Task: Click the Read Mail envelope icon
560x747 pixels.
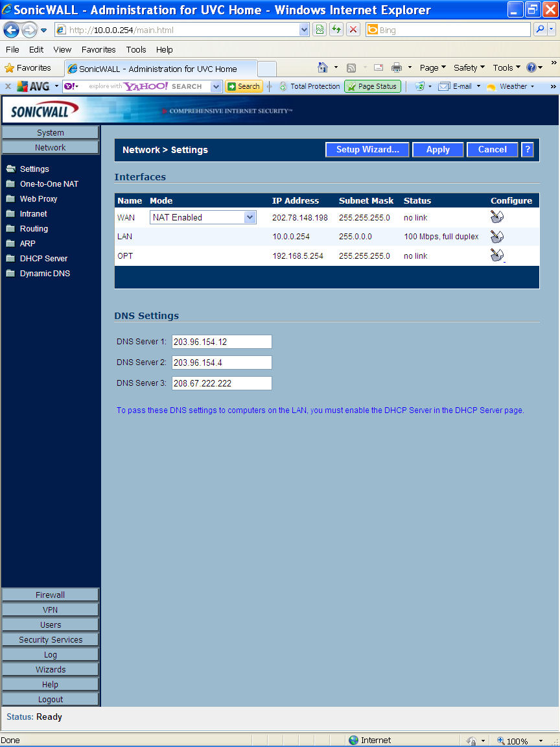Action: 379,67
